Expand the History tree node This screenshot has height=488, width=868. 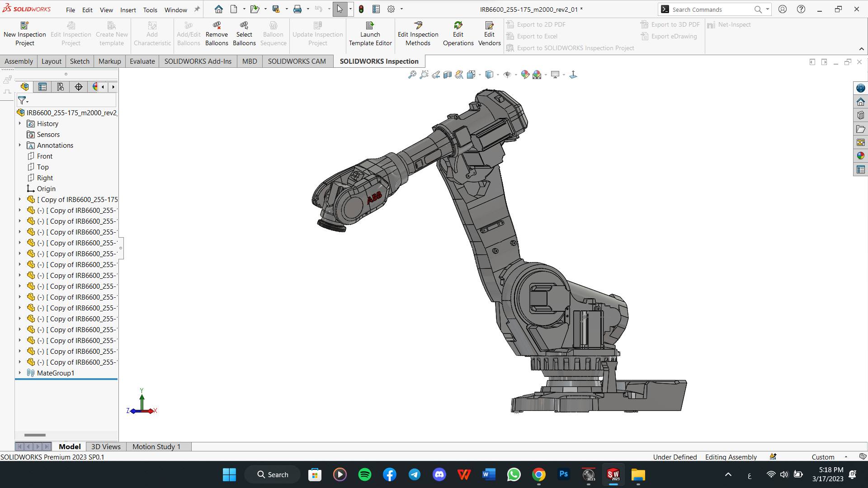[x=20, y=123]
